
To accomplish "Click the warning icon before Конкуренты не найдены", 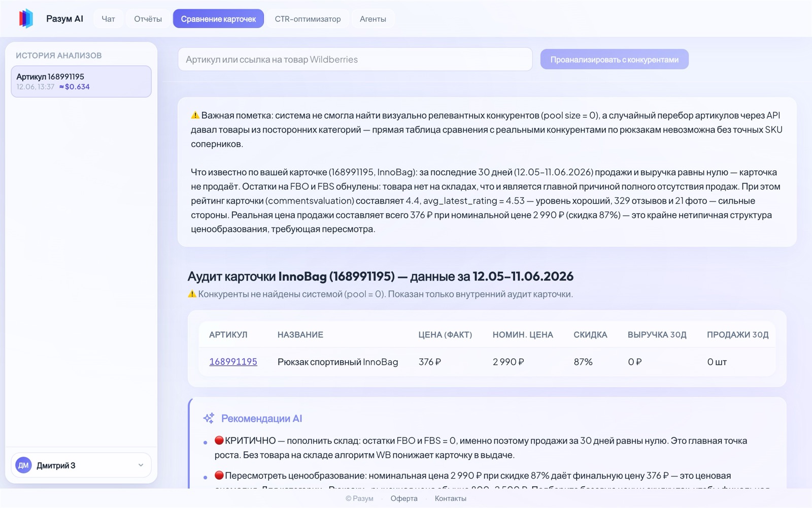I will 192,294.
